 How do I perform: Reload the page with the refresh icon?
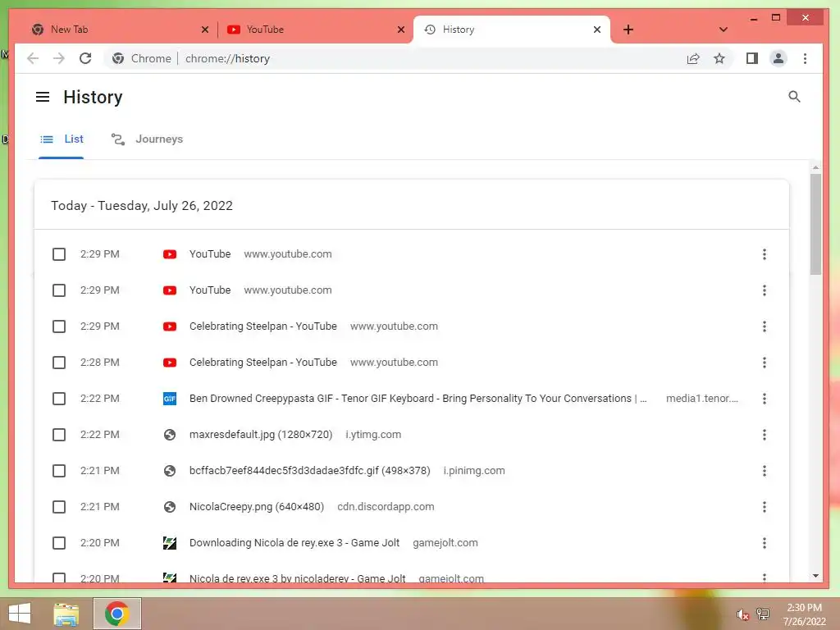[85, 58]
